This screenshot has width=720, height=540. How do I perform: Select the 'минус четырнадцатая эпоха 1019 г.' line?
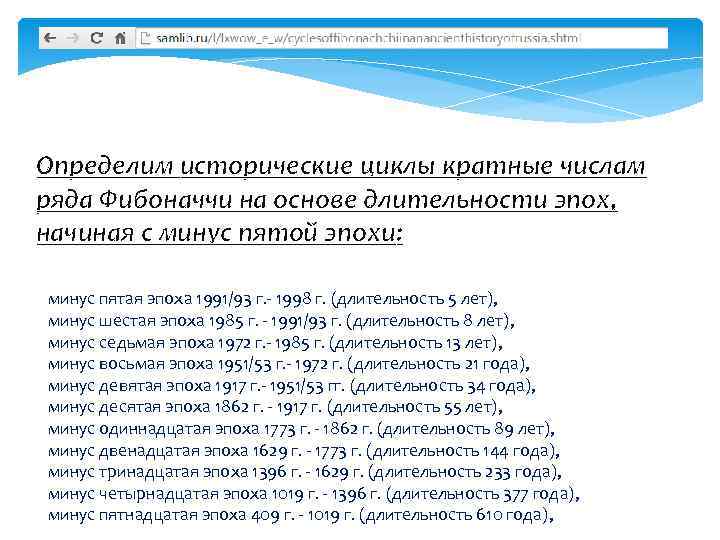click(314, 494)
